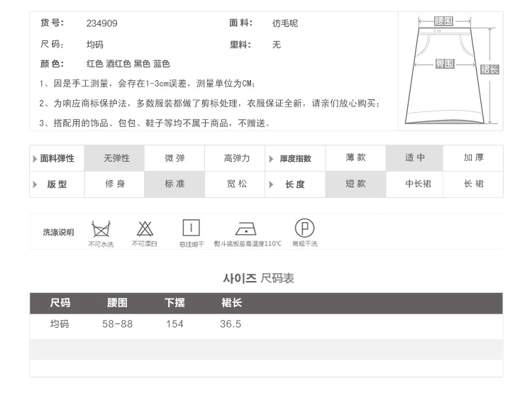The height and width of the screenshot is (398, 532).
Task: Select the 修身 fit cell
Action: pos(114,184)
